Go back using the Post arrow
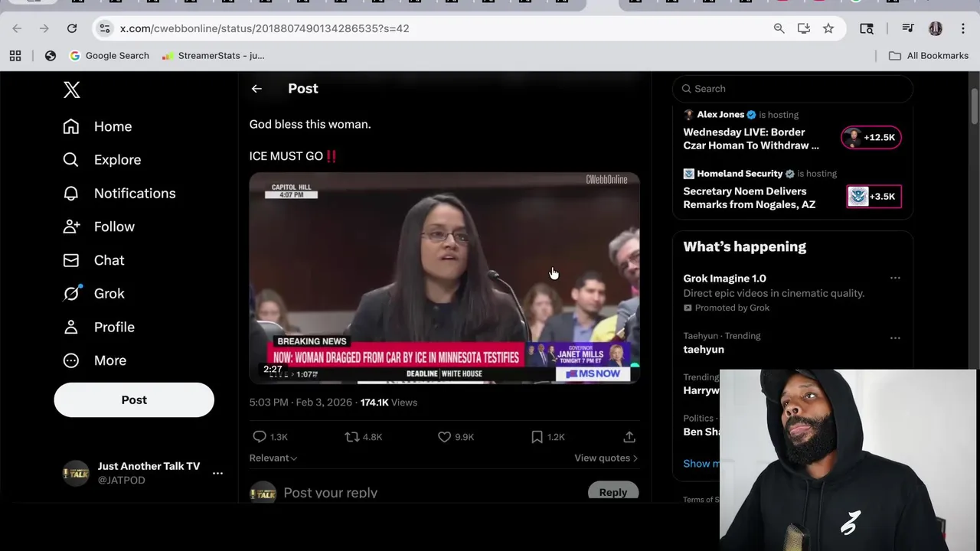The image size is (980, 551). tap(256, 89)
